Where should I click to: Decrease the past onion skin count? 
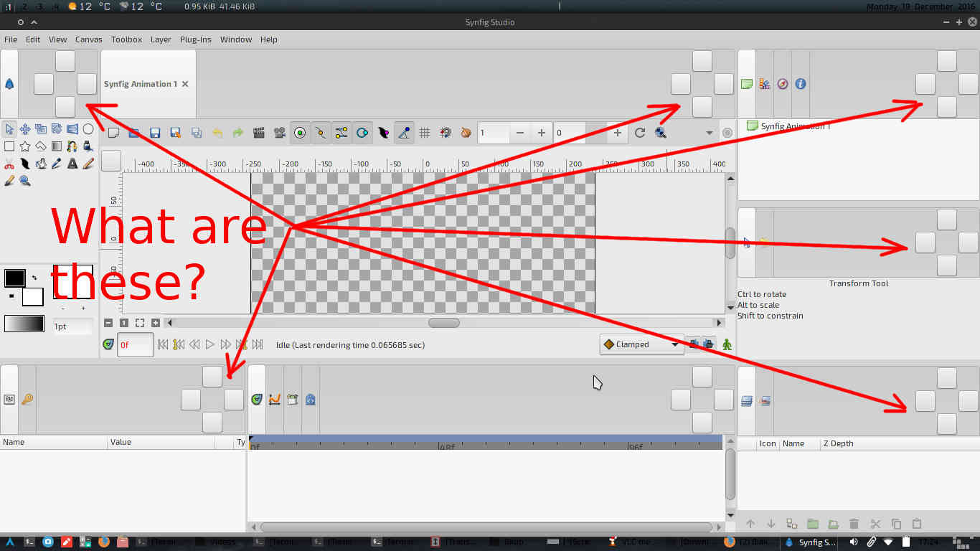(520, 133)
